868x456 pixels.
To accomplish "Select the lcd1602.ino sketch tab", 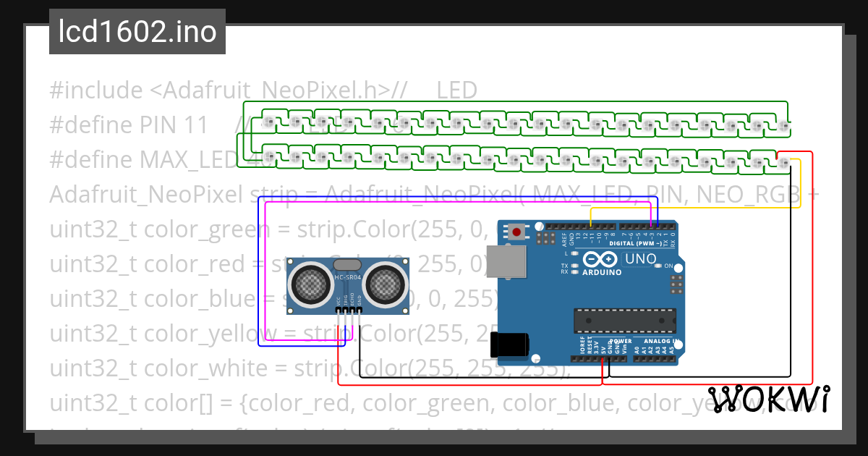I will tap(136, 31).
